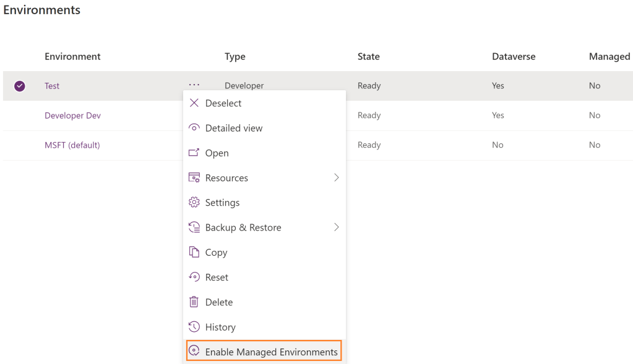The height and width of the screenshot is (364, 633).
Task: Expand the Resources submenu arrow
Action: click(x=337, y=178)
